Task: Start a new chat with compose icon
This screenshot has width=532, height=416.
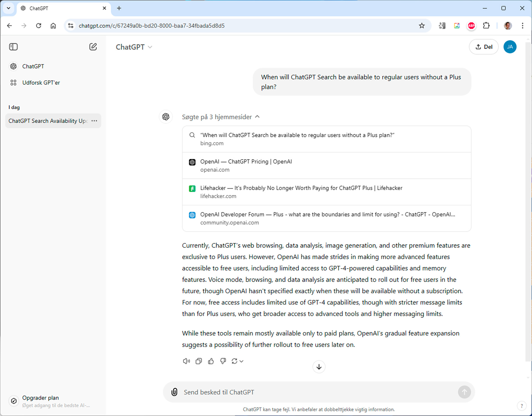Action: [x=93, y=47]
